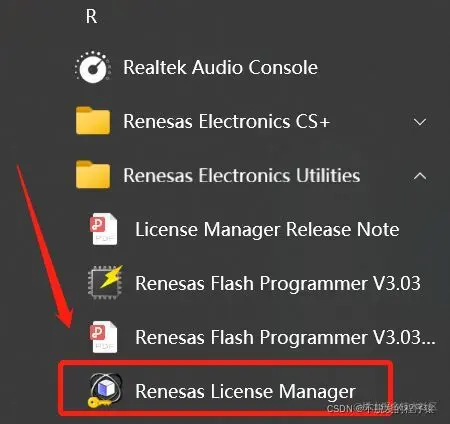This screenshot has height=424, width=450.
Task: Open Renesas Flash Programmer V3.03… document label
Action: coord(285,337)
